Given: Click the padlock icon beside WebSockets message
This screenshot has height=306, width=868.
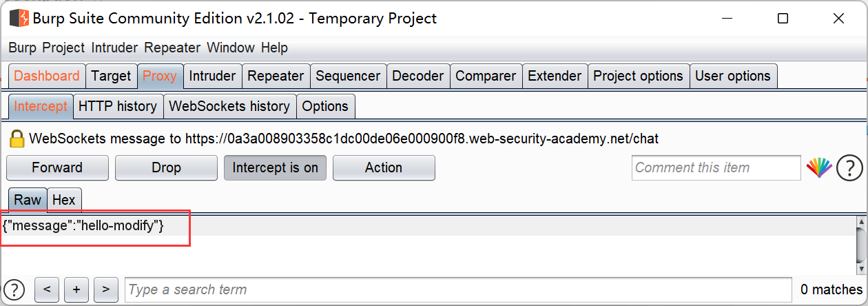Looking at the screenshot, I should click(x=17, y=139).
